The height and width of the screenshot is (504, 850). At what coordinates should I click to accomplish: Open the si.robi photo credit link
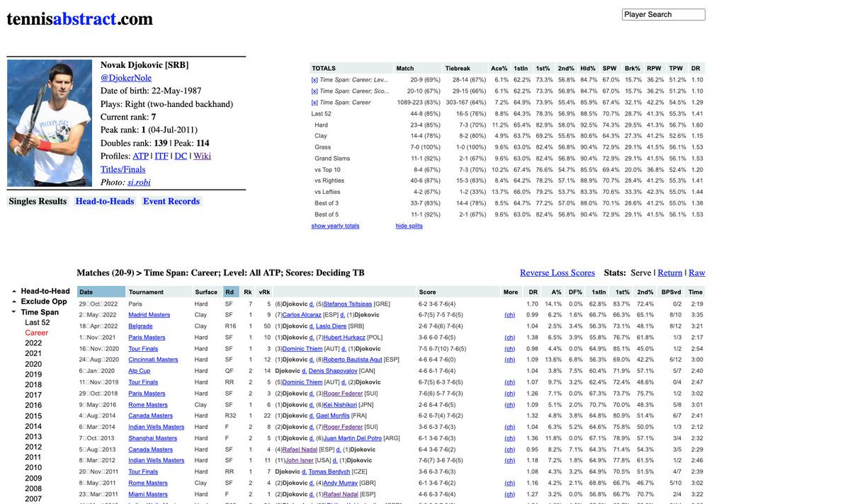click(140, 182)
